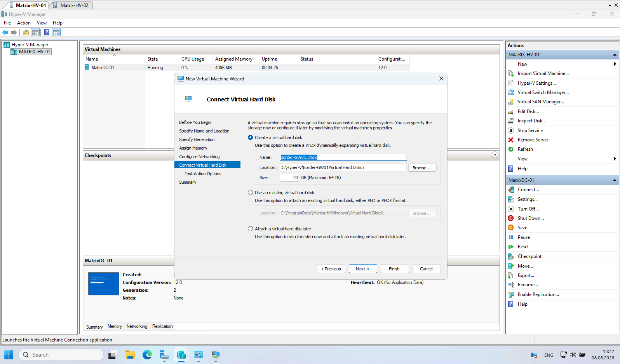Click Browse next to the D:\Hyper-V Location field
This screenshot has width=620, height=364.
422,168
